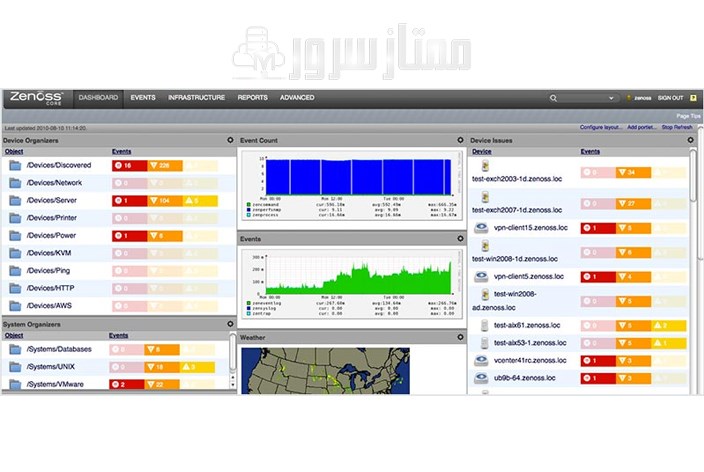Click the test-exch2003-1d.zenoss.loc server icon

click(x=485, y=166)
